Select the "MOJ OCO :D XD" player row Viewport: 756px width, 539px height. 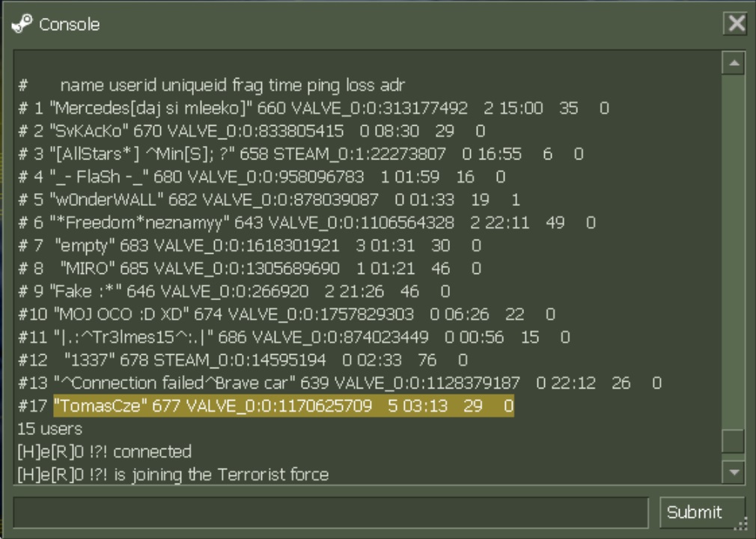point(286,314)
